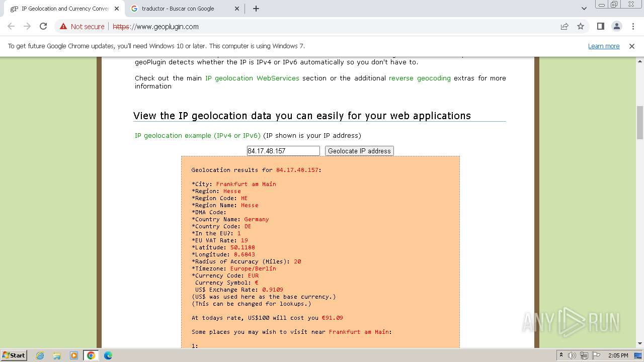Click the volume speaker tray icon
The image size is (644, 362).
click(x=572, y=355)
